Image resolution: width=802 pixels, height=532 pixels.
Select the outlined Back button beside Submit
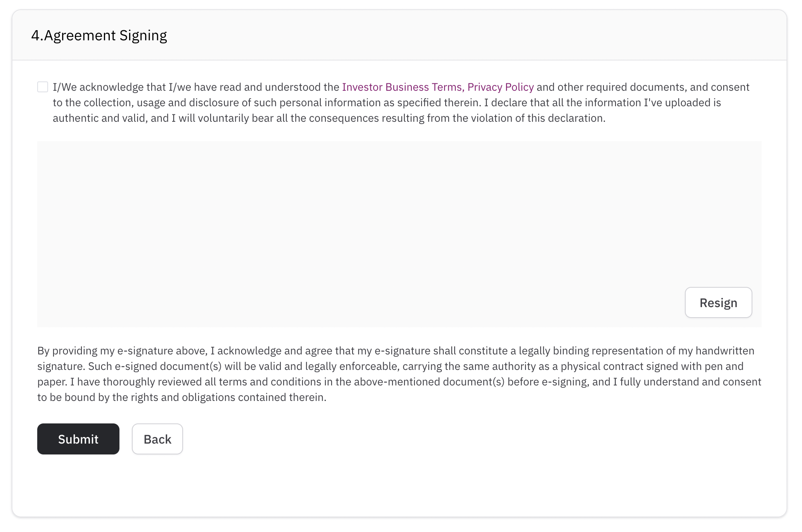coord(157,439)
